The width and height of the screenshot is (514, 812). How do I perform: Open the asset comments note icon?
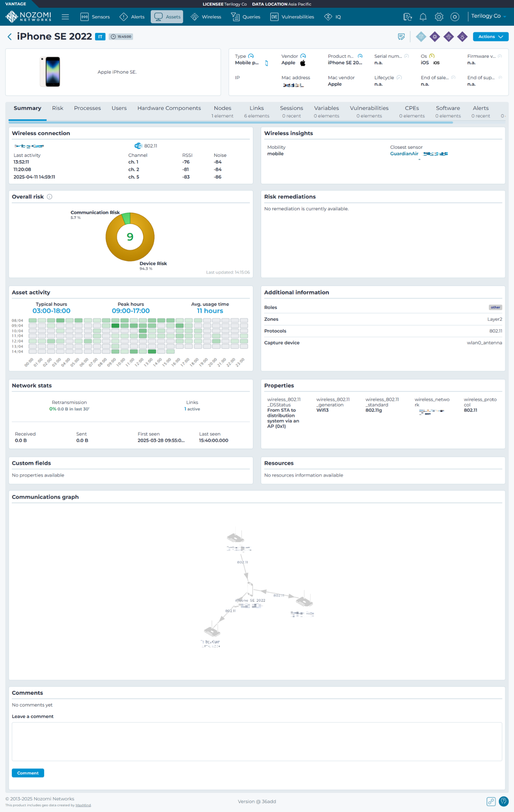(x=401, y=36)
